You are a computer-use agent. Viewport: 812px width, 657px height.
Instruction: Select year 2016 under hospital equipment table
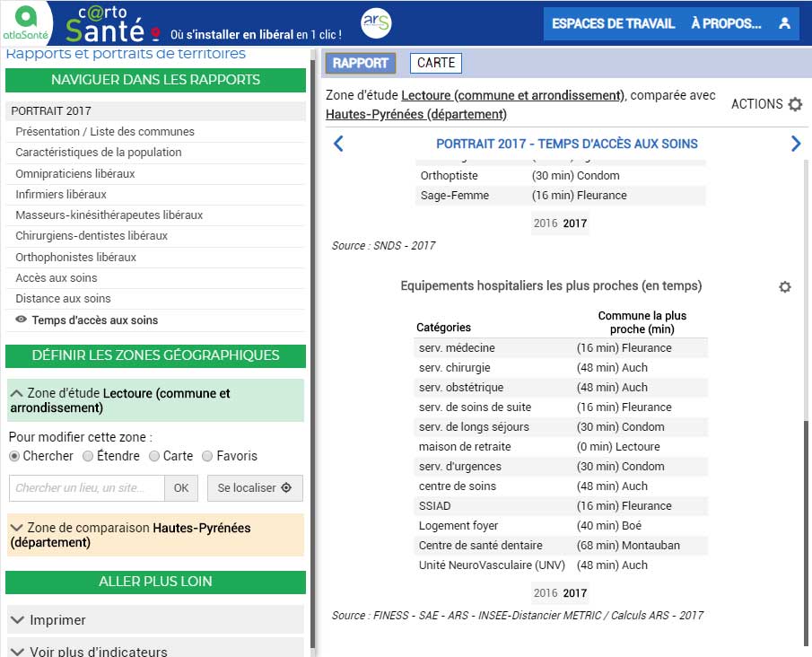[x=546, y=593]
